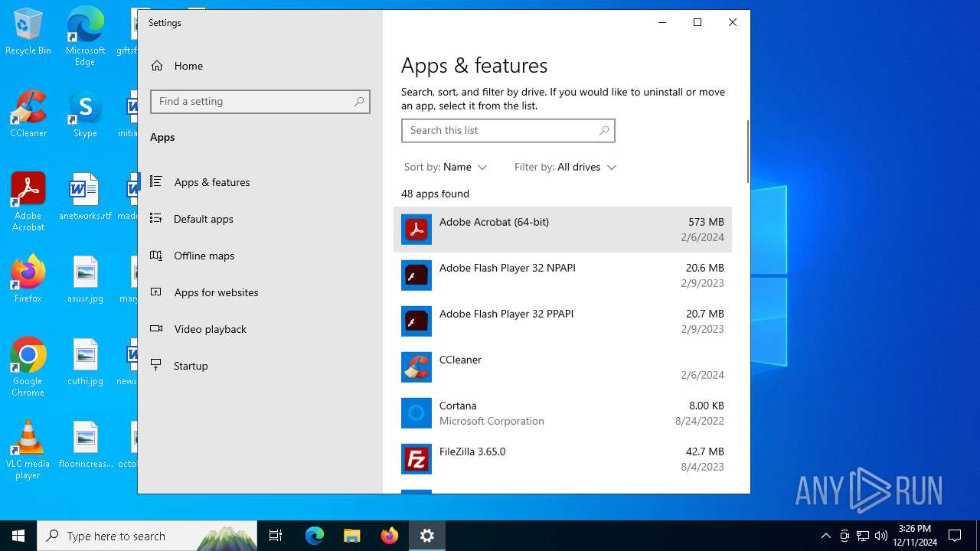This screenshot has height=551, width=980.
Task: Select the Google Chrome desktop shortcut
Action: [28, 367]
